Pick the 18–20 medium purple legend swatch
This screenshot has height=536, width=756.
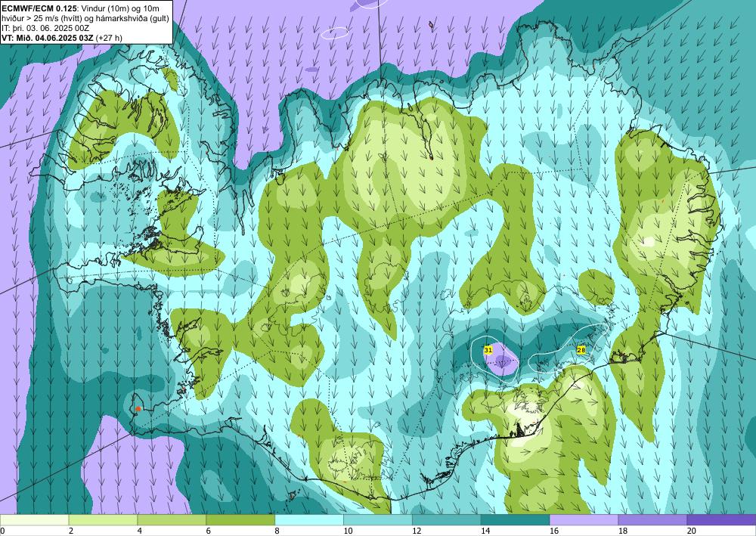click(653, 520)
